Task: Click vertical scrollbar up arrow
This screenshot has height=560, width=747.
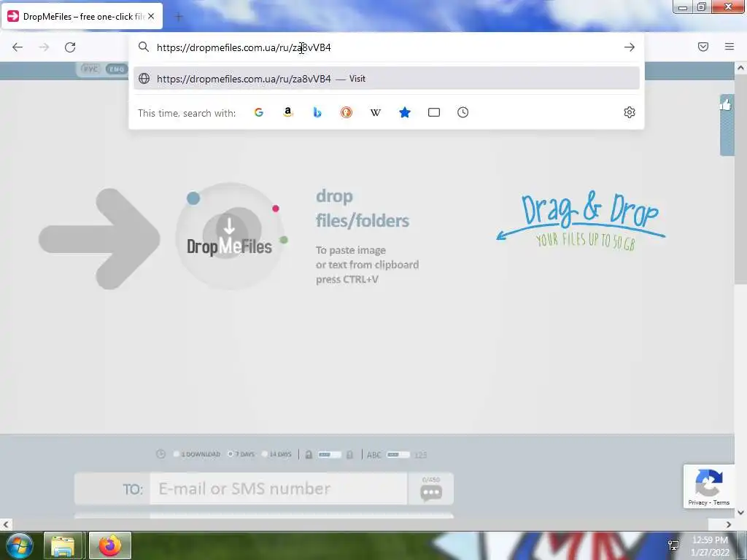Action: [740, 68]
